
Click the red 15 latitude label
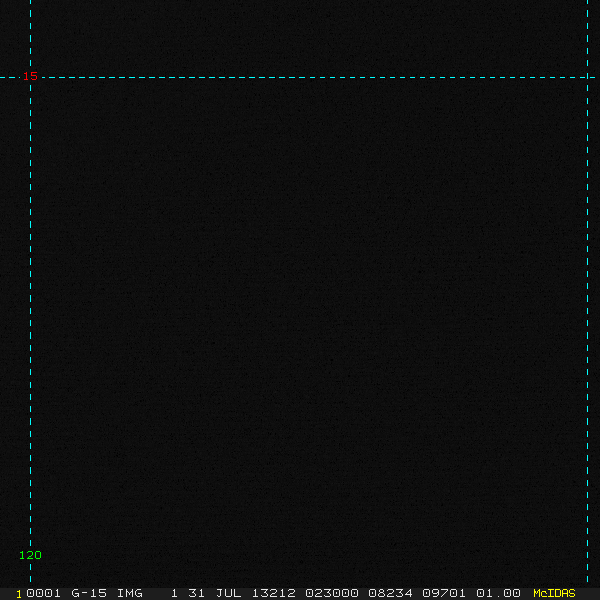30,76
